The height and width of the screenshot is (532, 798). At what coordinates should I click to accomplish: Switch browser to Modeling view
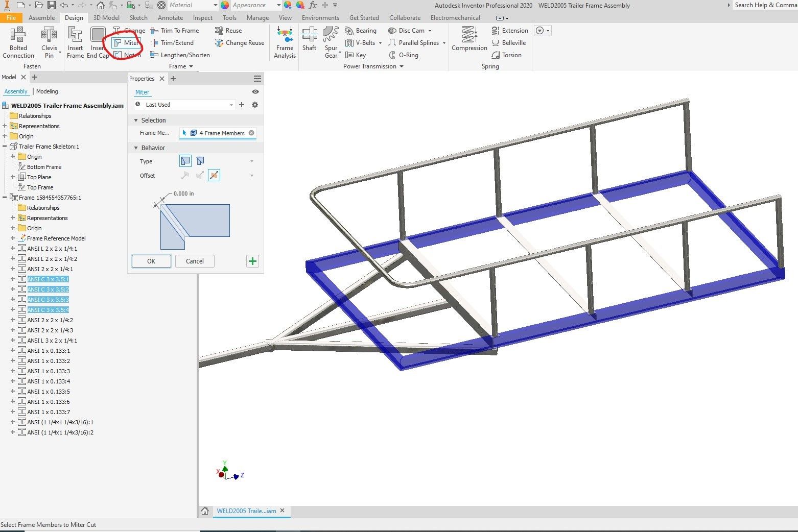point(47,91)
